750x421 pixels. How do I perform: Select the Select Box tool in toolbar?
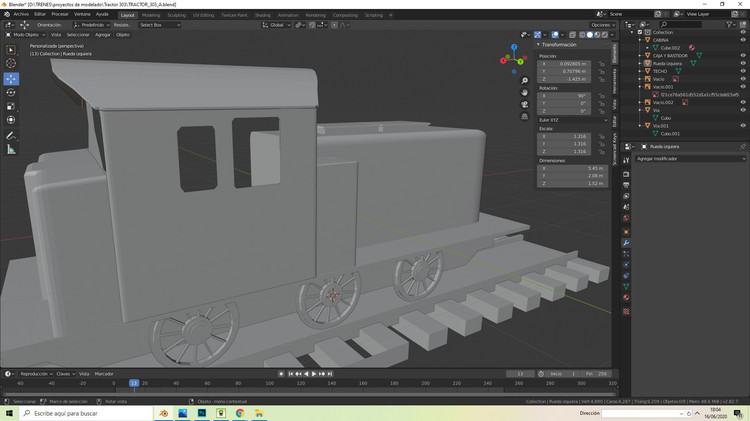11,50
